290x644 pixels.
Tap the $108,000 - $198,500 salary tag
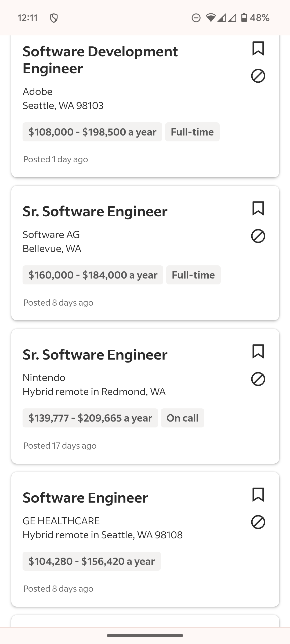[x=92, y=132]
